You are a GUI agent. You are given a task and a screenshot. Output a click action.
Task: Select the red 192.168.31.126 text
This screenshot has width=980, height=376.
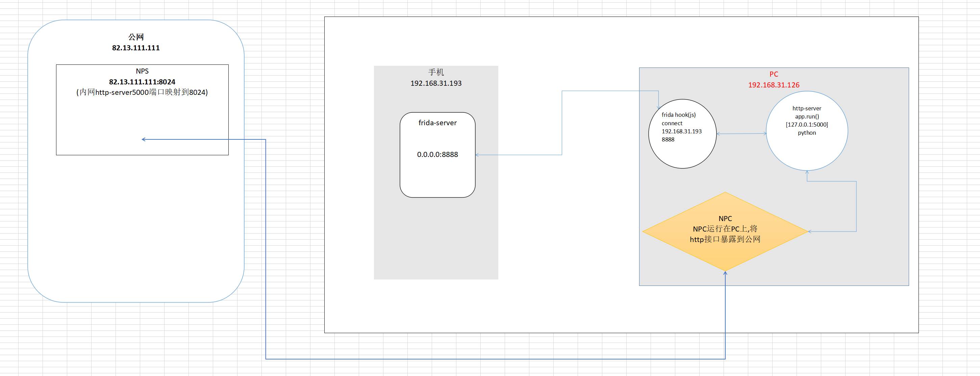click(x=774, y=85)
